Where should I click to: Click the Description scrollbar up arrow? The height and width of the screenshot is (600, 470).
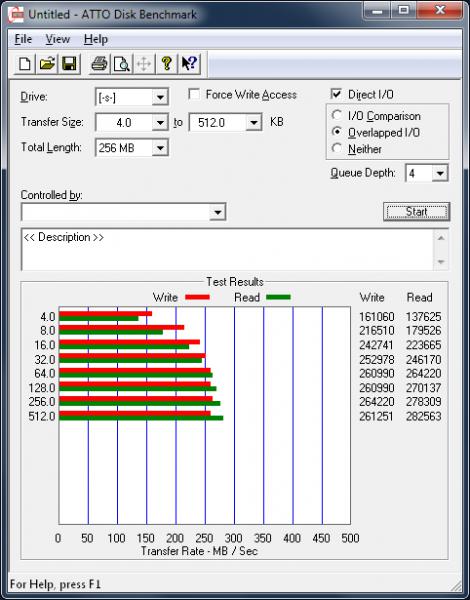[441, 238]
